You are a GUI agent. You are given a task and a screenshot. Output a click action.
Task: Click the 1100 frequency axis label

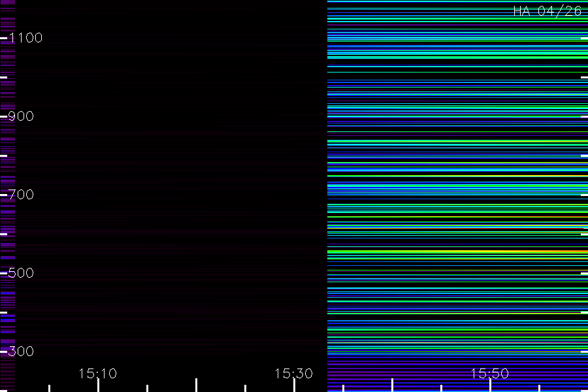coord(25,38)
